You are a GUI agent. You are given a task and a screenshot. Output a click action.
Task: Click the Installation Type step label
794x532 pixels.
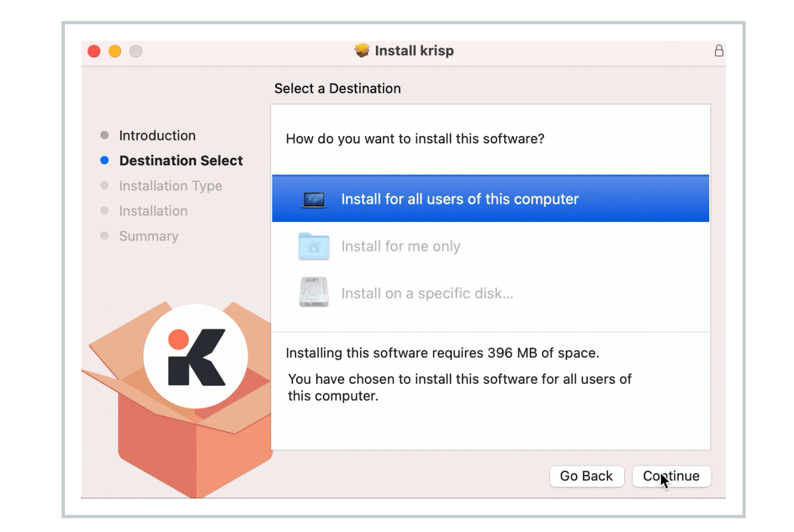(x=170, y=185)
